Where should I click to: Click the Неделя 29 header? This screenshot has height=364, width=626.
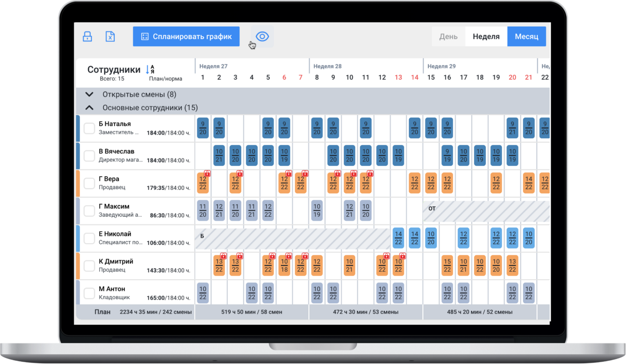[441, 66]
